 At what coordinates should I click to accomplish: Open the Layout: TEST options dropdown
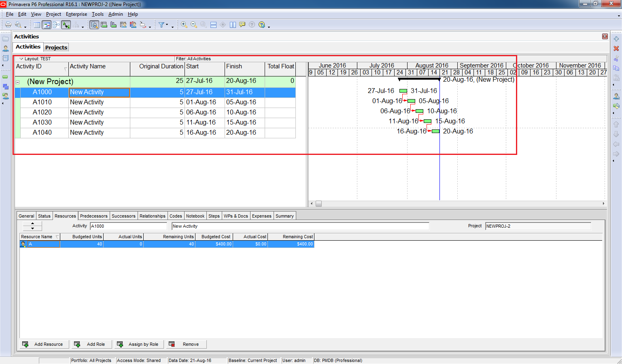click(21, 59)
